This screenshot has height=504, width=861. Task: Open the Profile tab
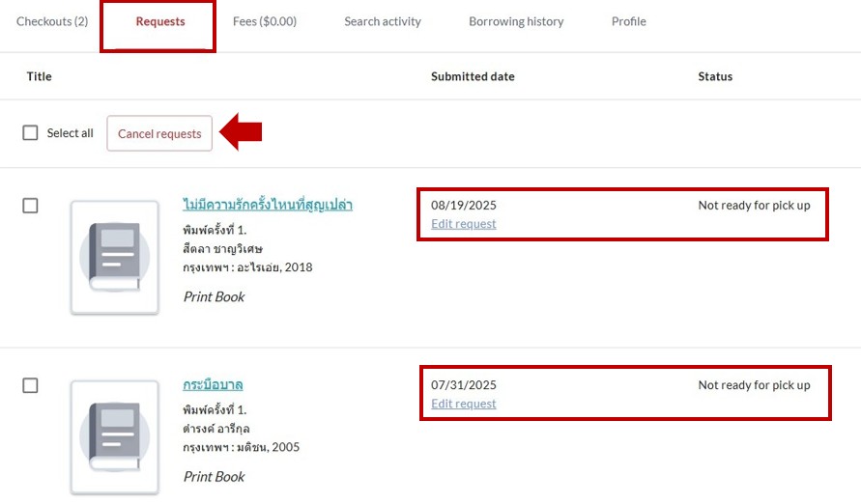click(628, 21)
